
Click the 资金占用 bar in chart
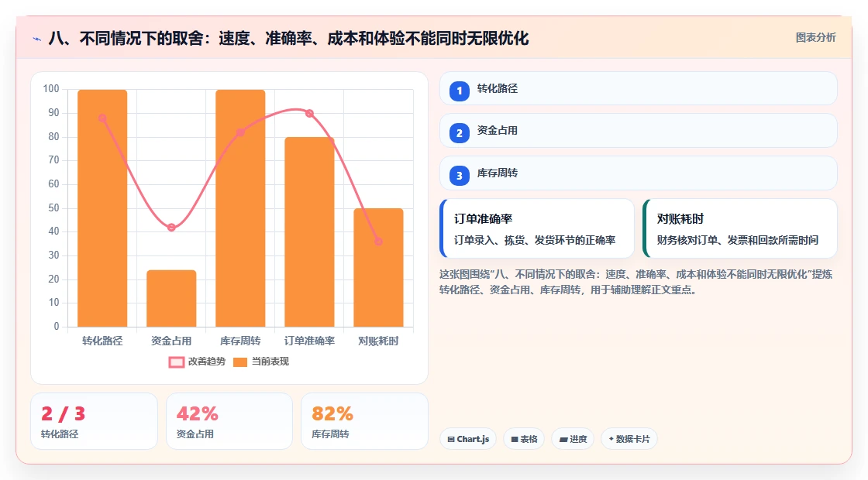point(171,299)
